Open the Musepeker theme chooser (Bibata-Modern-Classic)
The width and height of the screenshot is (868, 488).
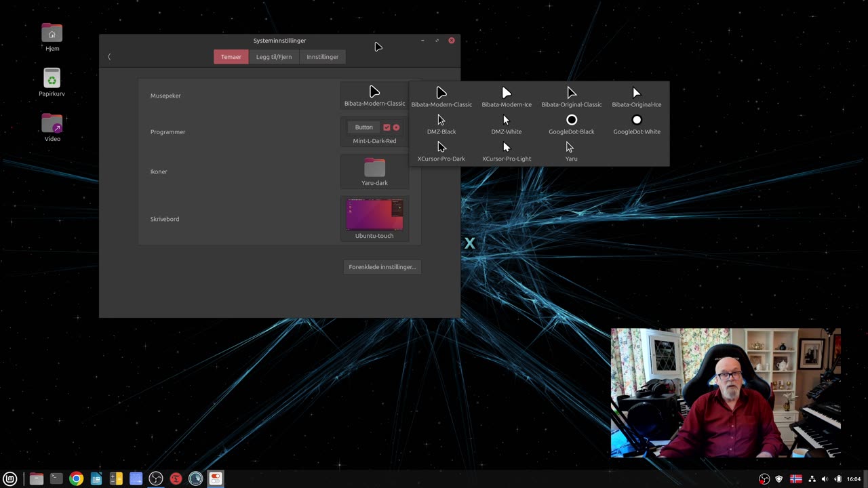[x=374, y=96]
